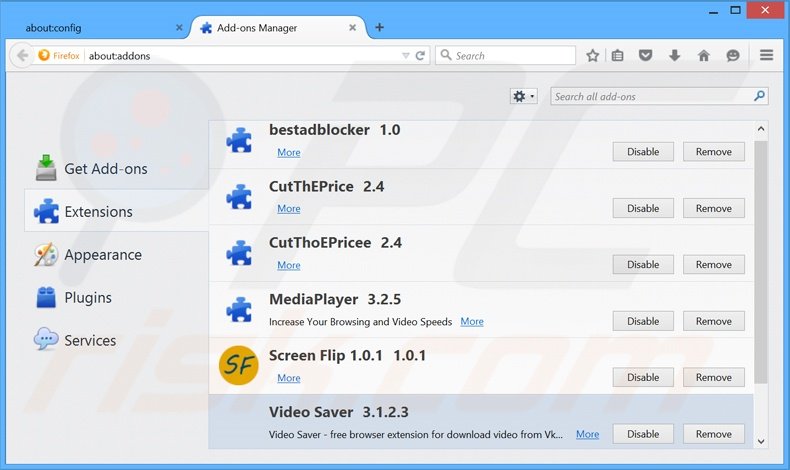Disable the MediaPlayer extension
The image size is (790, 470).
pyautogui.click(x=643, y=321)
